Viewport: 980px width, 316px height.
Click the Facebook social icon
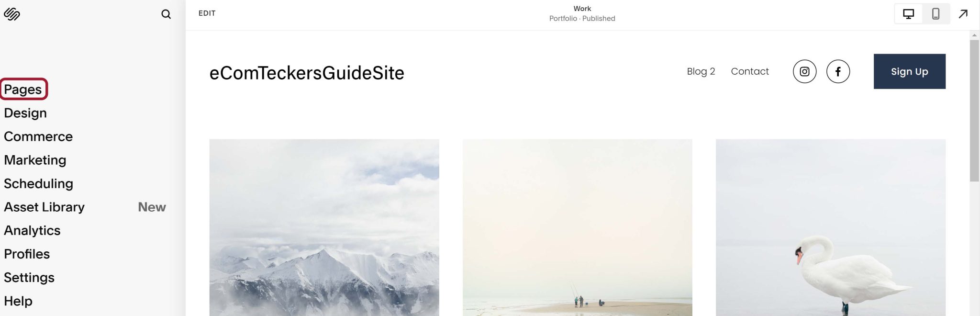838,71
